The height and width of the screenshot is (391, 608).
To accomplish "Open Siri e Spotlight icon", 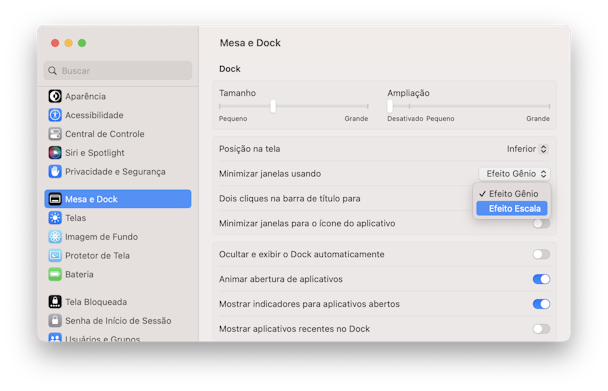I will [x=55, y=153].
